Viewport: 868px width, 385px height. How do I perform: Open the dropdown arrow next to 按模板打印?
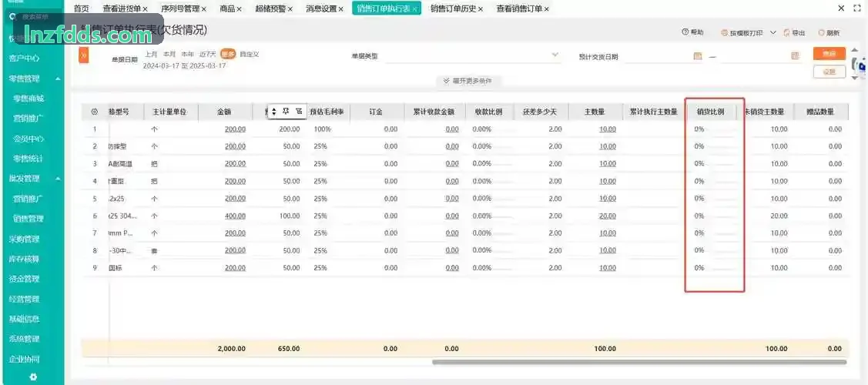pos(773,32)
